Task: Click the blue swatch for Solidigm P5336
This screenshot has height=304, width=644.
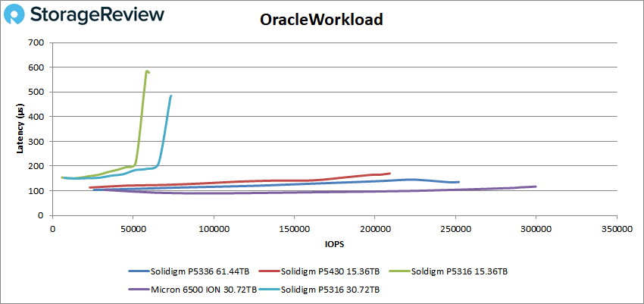Action: coord(139,271)
